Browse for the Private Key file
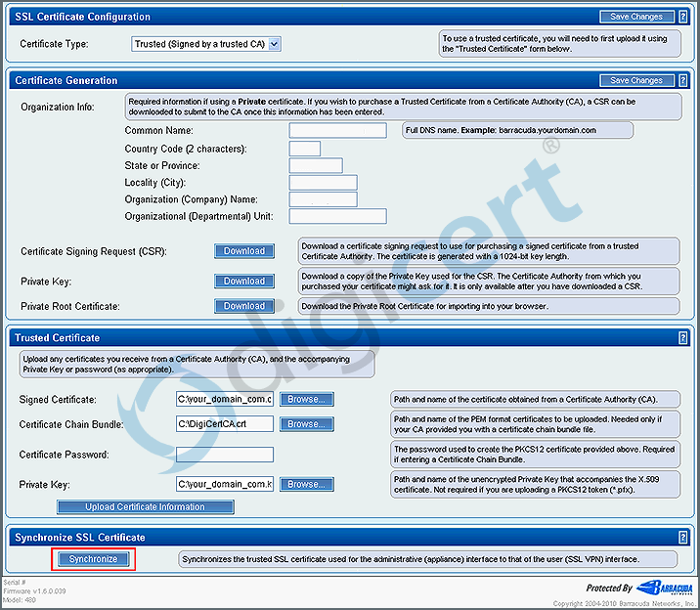700x610 pixels. [307, 484]
